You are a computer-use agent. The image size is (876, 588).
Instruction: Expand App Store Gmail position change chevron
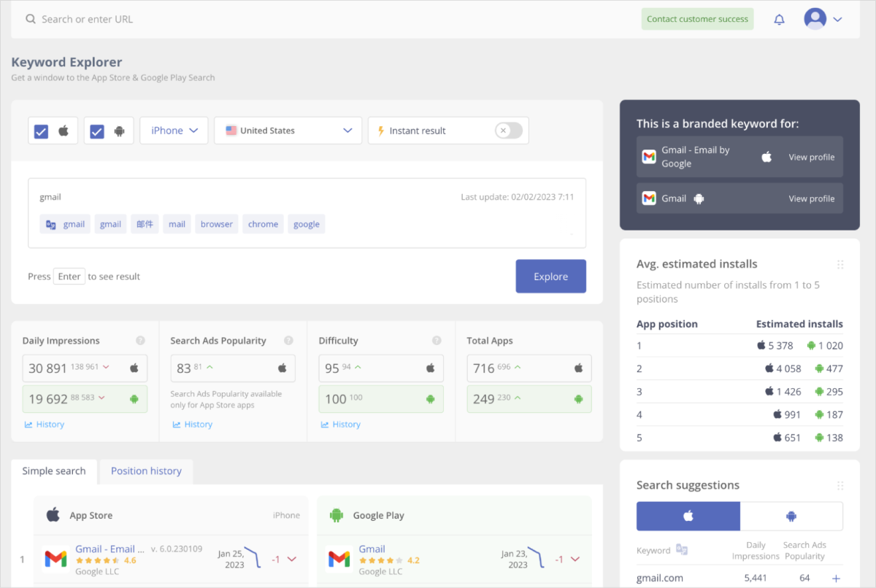pos(292,560)
